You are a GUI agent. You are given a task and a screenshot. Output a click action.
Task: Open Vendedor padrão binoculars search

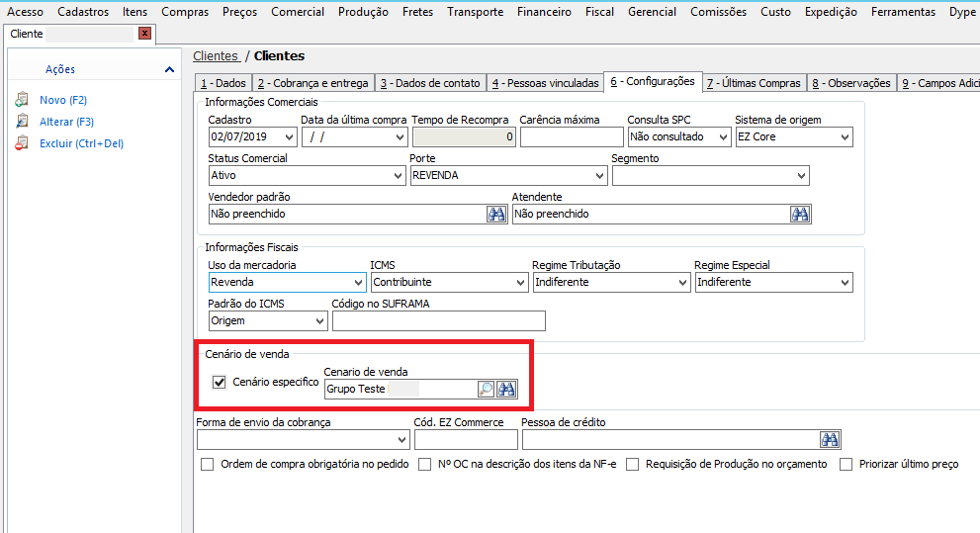pos(496,215)
